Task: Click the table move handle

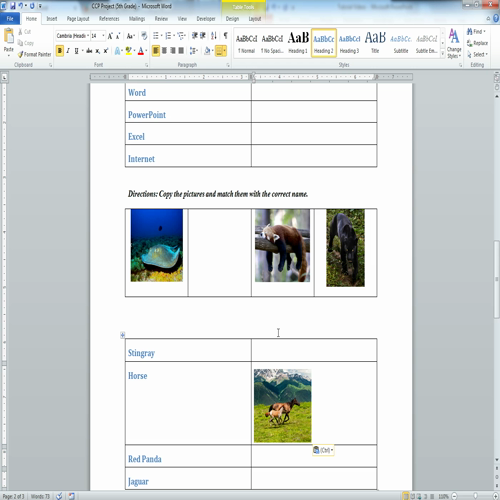Action: [122, 335]
